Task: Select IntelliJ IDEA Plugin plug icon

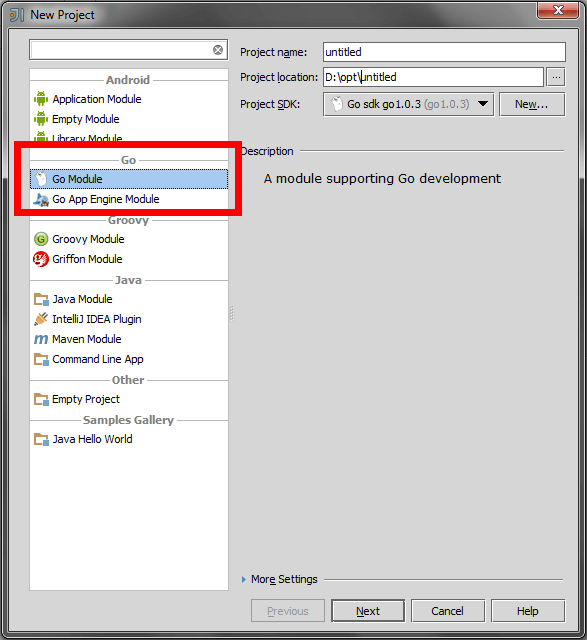Action: pyautogui.click(x=41, y=319)
